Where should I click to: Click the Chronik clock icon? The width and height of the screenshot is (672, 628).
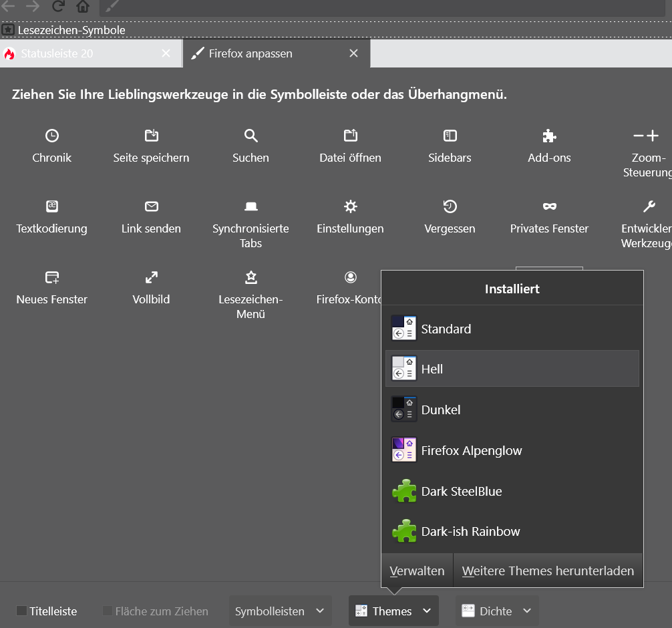tap(51, 136)
